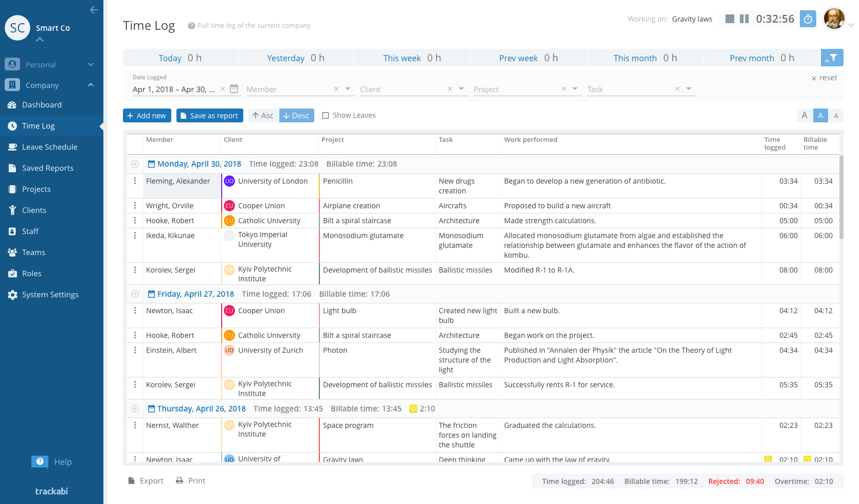Open row menu for Ikeda, Kikunae
Screen dimensions: 859x504
tap(135, 236)
